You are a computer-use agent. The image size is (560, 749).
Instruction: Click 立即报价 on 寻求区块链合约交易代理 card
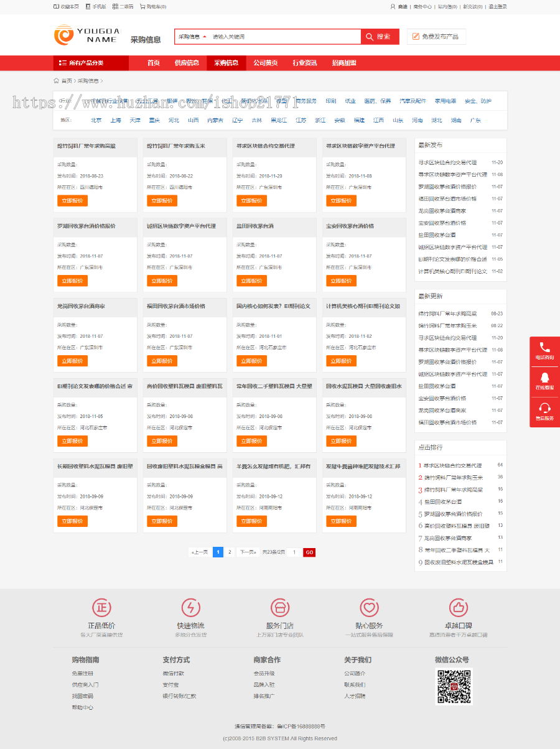251,200
